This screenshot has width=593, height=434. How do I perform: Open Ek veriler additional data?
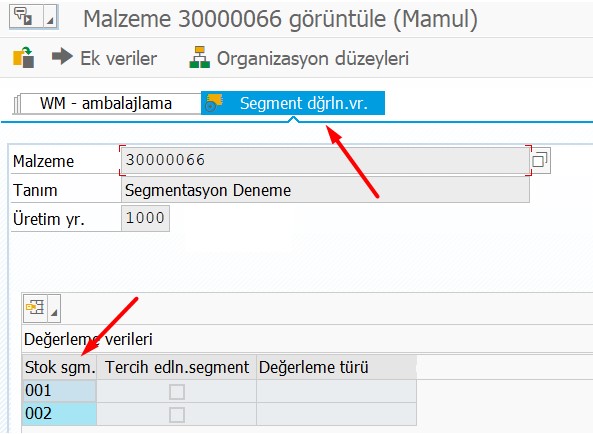pyautogui.click(x=118, y=59)
